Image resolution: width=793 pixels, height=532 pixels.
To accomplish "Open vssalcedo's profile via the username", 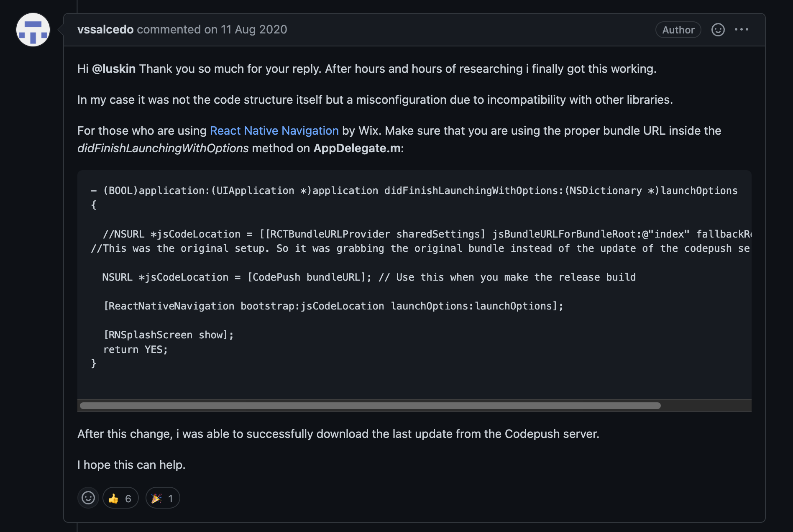I will pos(105,29).
